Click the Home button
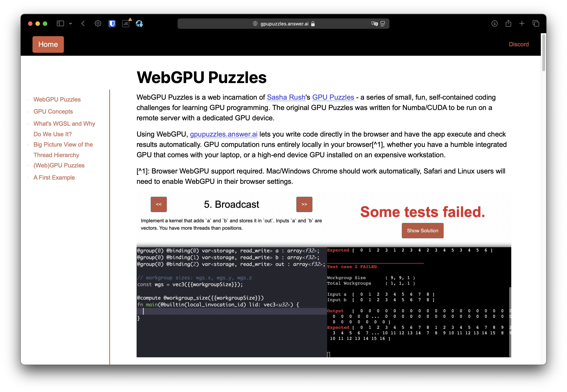The width and height of the screenshot is (567, 392). tap(48, 44)
